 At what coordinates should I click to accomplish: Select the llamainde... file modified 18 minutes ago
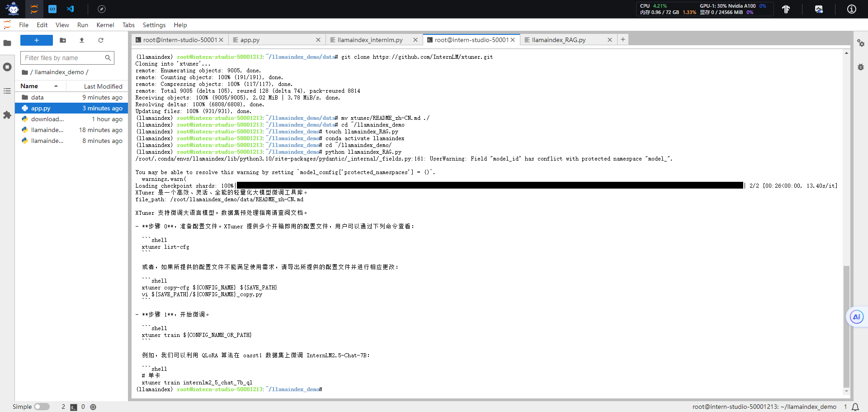click(71, 130)
